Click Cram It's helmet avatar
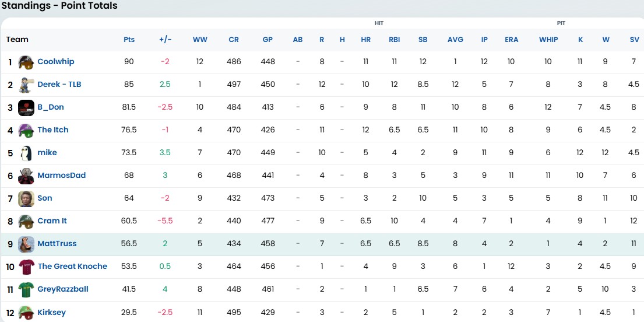The image size is (644, 322). tap(26, 221)
